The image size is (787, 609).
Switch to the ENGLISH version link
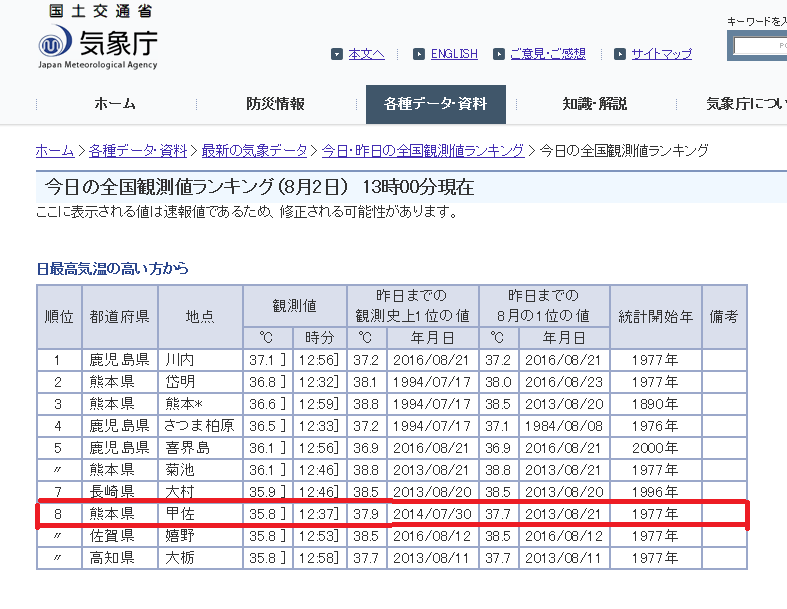click(454, 54)
